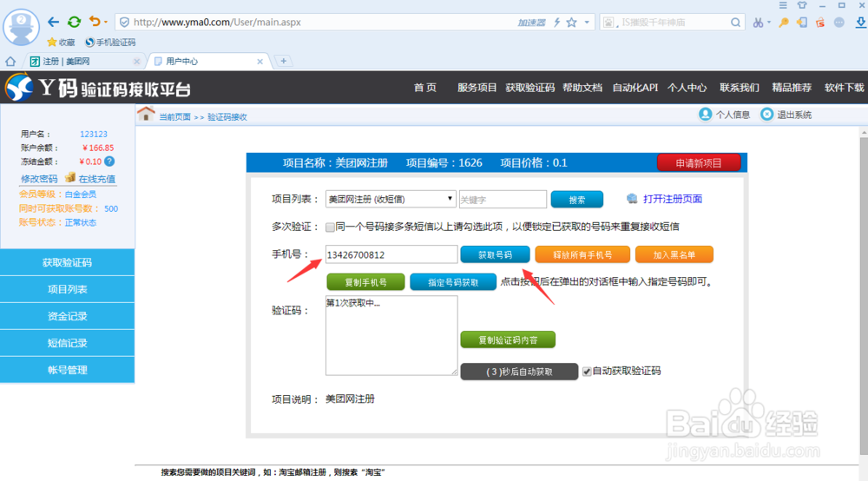This screenshot has height=481, width=868.
Task: Click the Y码 site logo
Action: click(x=98, y=88)
